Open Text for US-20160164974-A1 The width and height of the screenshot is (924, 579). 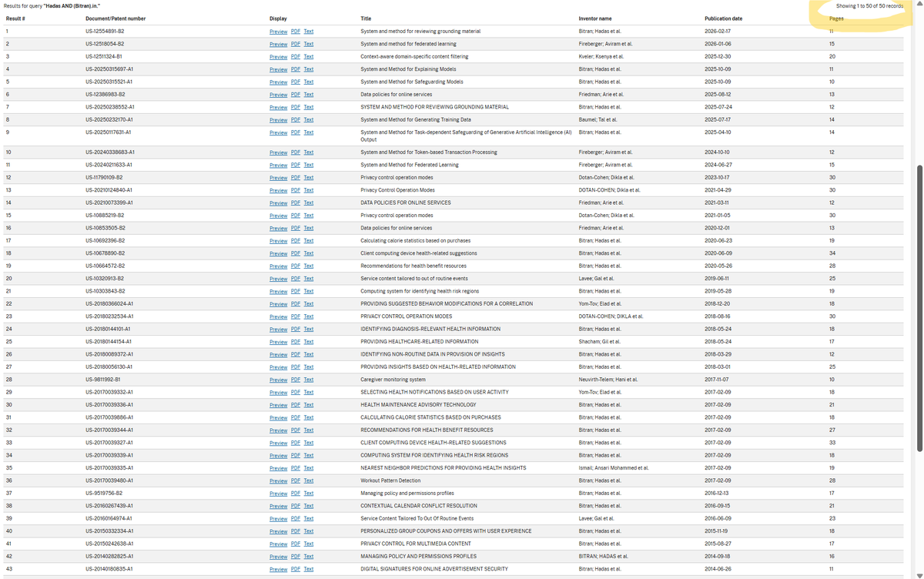point(309,519)
